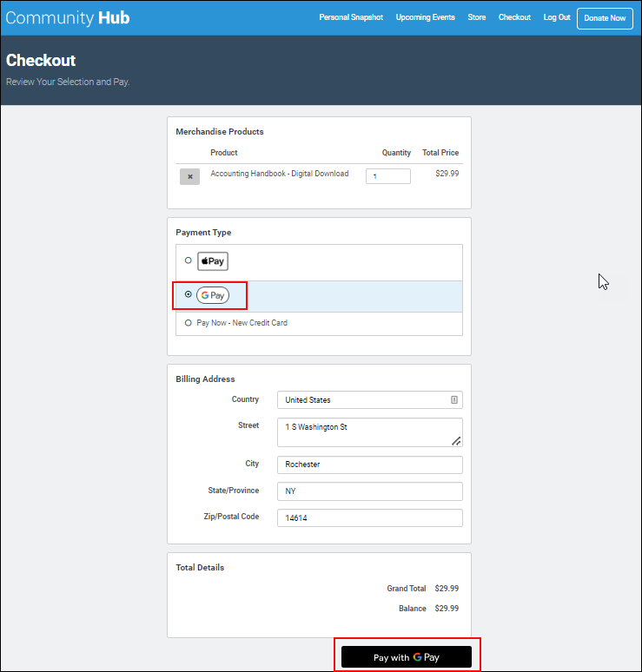Select the Google Pay radio button
The width and height of the screenshot is (642, 672).
click(x=189, y=295)
